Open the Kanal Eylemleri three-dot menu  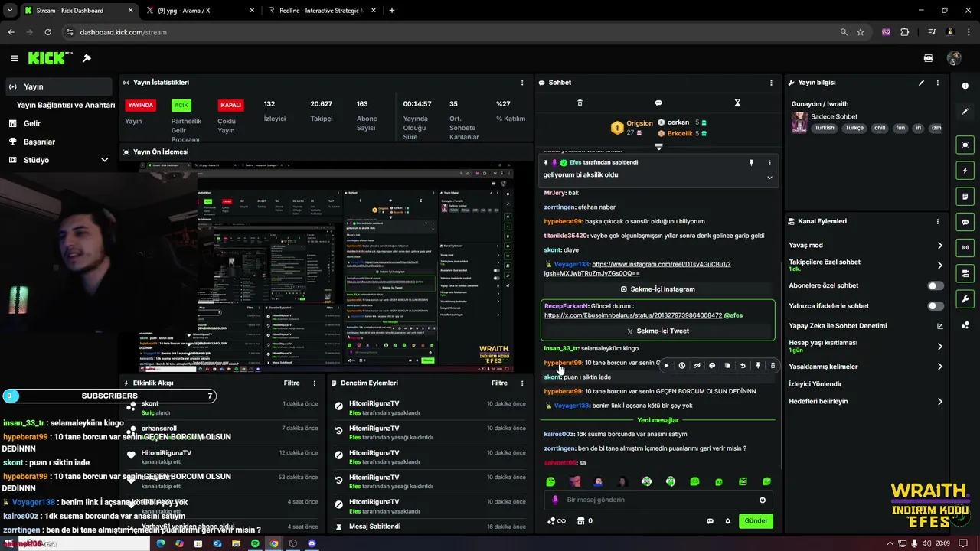(x=938, y=221)
